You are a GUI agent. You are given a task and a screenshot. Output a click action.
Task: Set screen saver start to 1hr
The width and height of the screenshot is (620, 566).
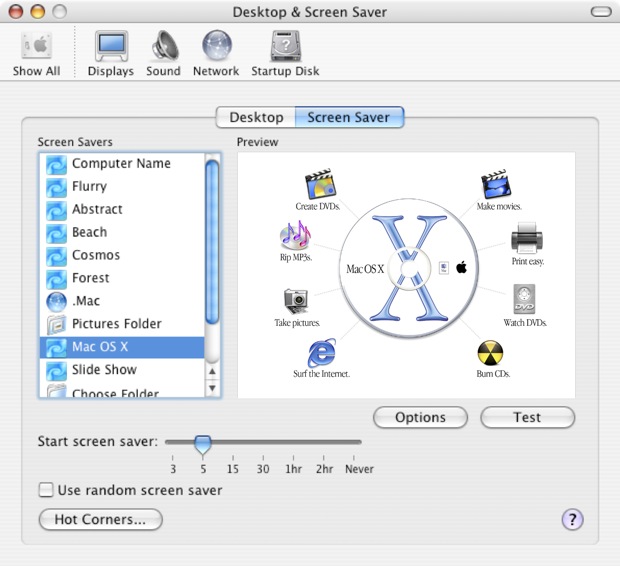(293, 469)
